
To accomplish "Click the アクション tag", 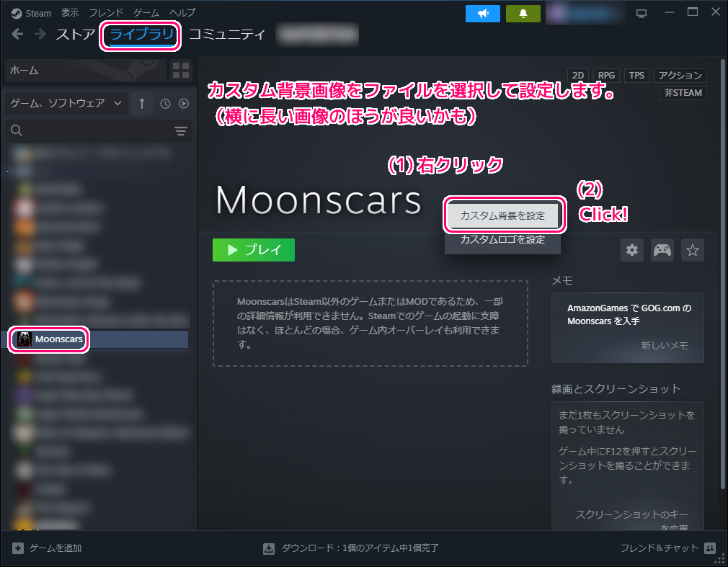I will (x=680, y=76).
